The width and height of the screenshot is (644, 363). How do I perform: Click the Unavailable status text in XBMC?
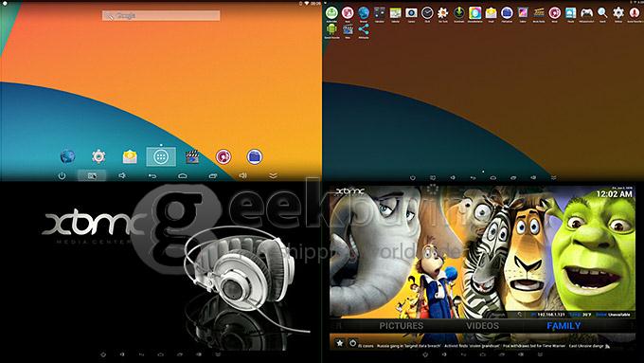pos(619,315)
